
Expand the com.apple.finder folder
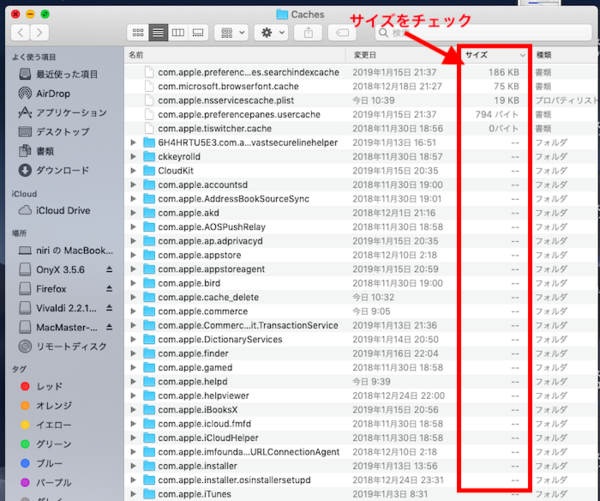click(133, 353)
